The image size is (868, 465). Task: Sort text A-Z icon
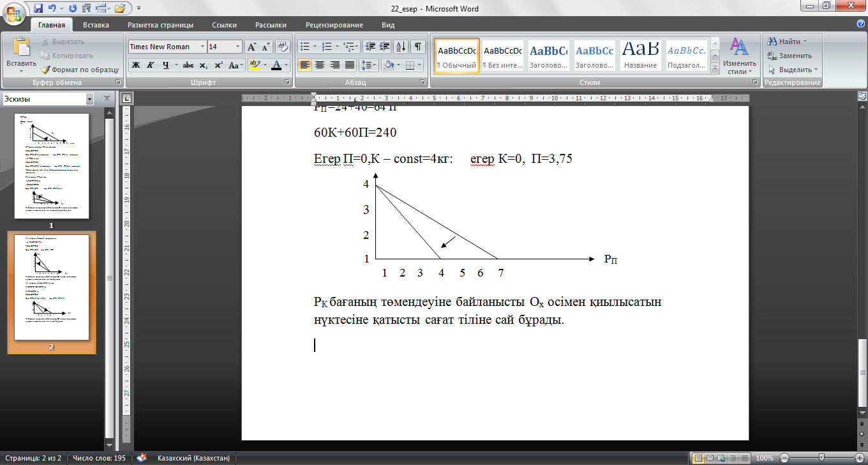coord(401,47)
